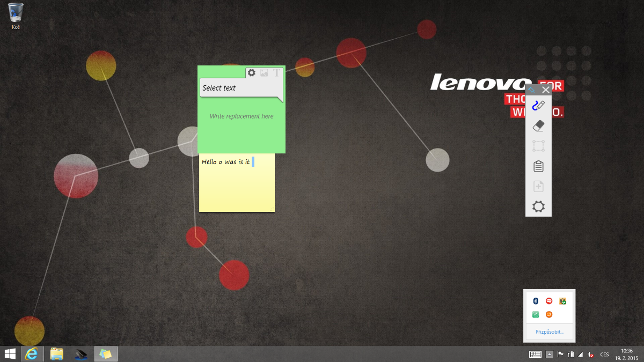Screen dimensions: 644x362
Task: Select the pen writing tool
Action: tap(538, 106)
